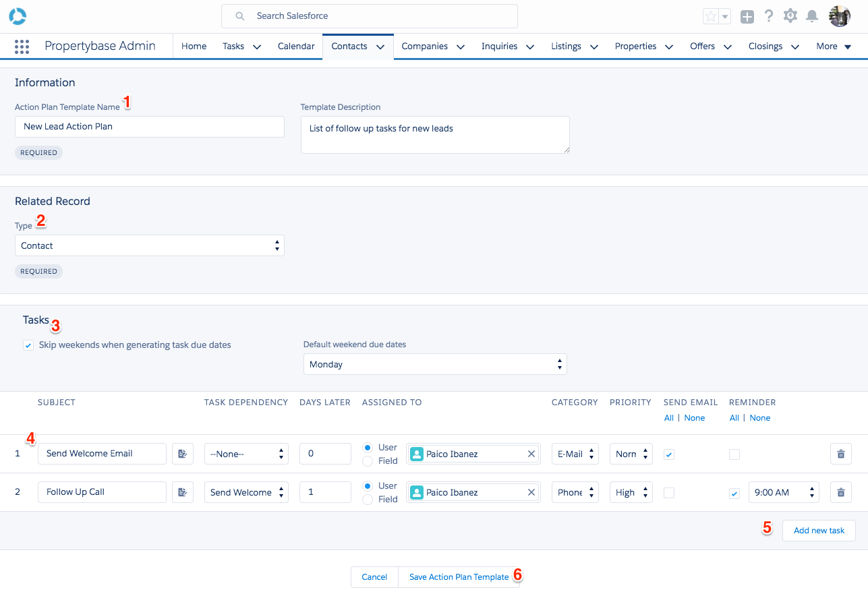
Task: Check Reminder for Send Welcome Email task
Action: [734, 454]
